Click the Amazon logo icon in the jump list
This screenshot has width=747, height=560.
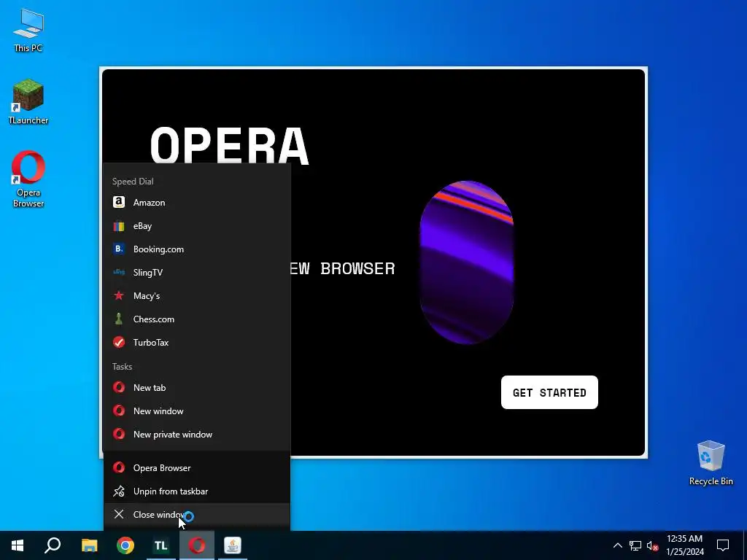point(119,202)
